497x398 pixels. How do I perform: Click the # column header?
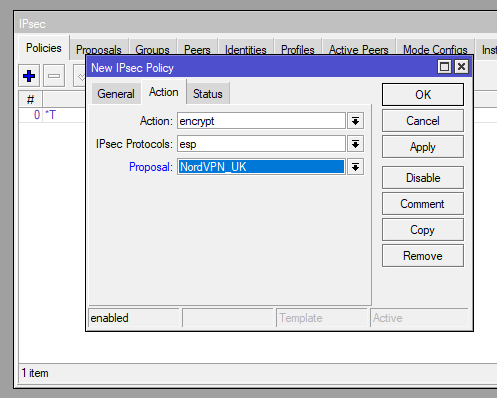[x=30, y=99]
